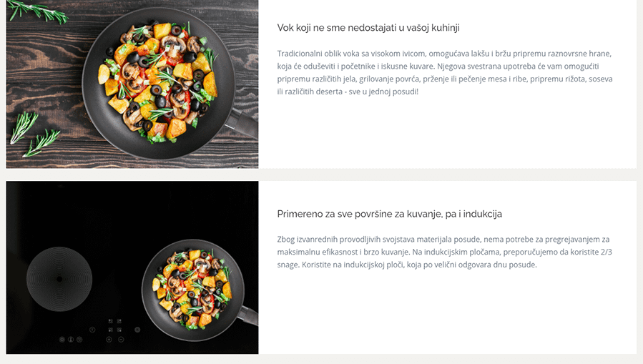Viewport: 643px width, 364px height.
Task: Click the wok on the induction cooktop
Action: [200, 290]
